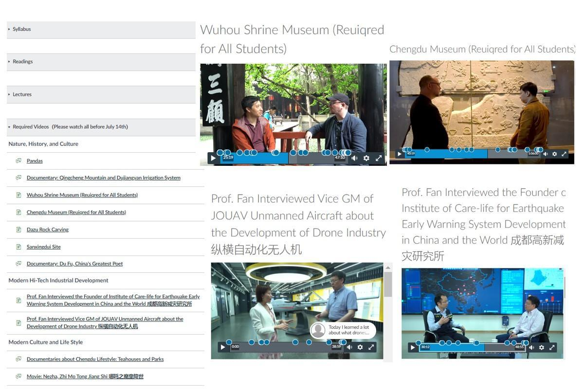The image size is (584, 392).
Task: Open the Pandas link
Action: (35, 161)
